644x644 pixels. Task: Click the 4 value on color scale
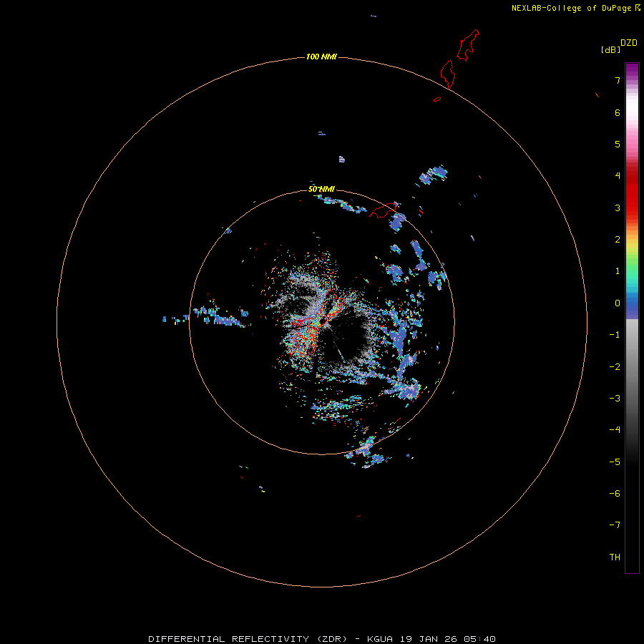(617, 176)
